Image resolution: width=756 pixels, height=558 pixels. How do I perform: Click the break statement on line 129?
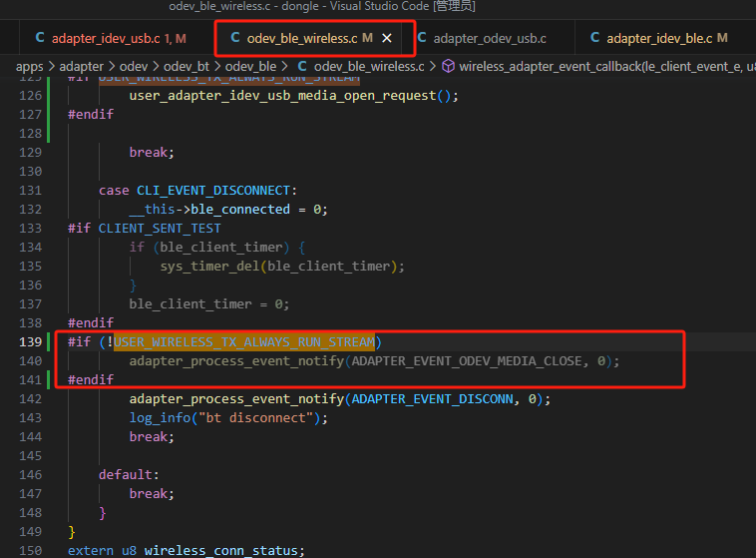[152, 153]
